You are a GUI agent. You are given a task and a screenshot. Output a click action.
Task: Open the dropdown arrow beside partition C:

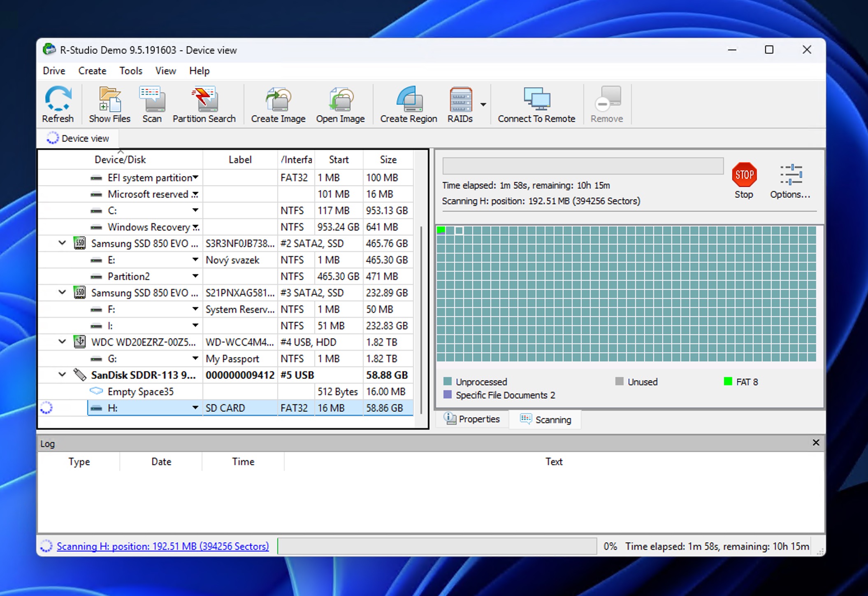click(195, 210)
